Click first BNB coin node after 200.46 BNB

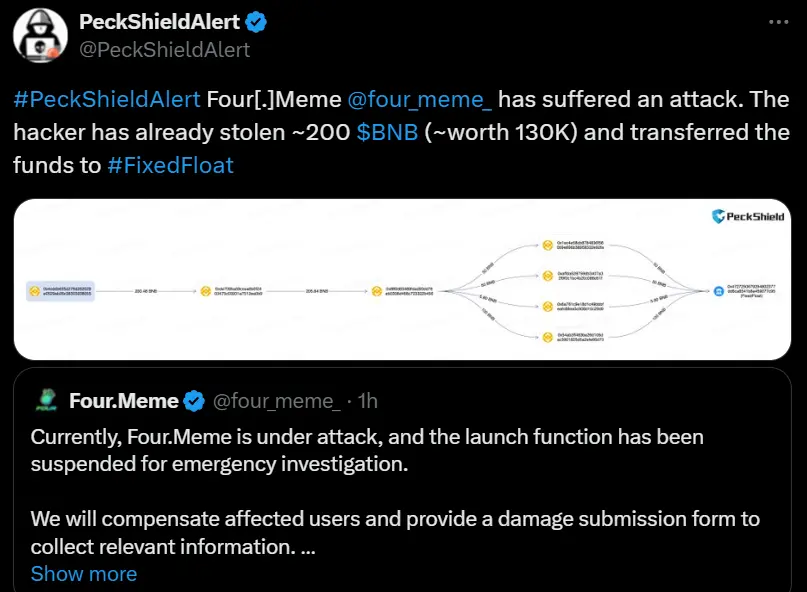205,291
